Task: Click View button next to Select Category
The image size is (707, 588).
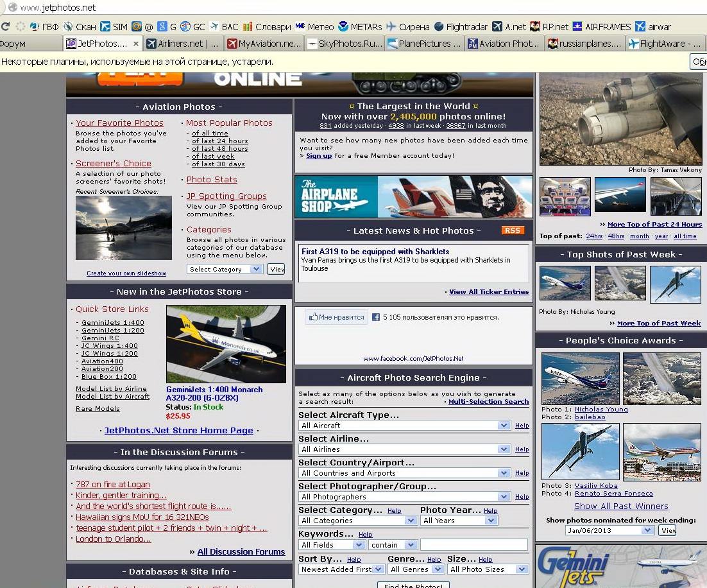Action: pyautogui.click(x=277, y=270)
